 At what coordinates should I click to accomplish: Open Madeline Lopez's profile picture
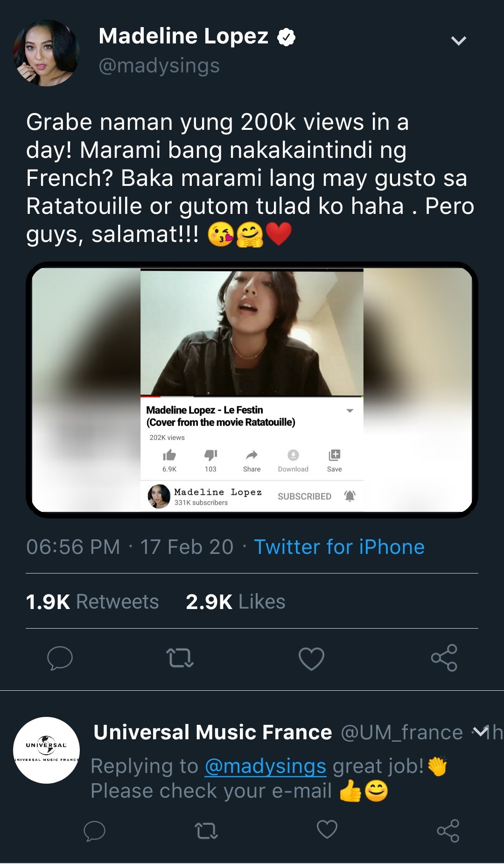point(46,53)
